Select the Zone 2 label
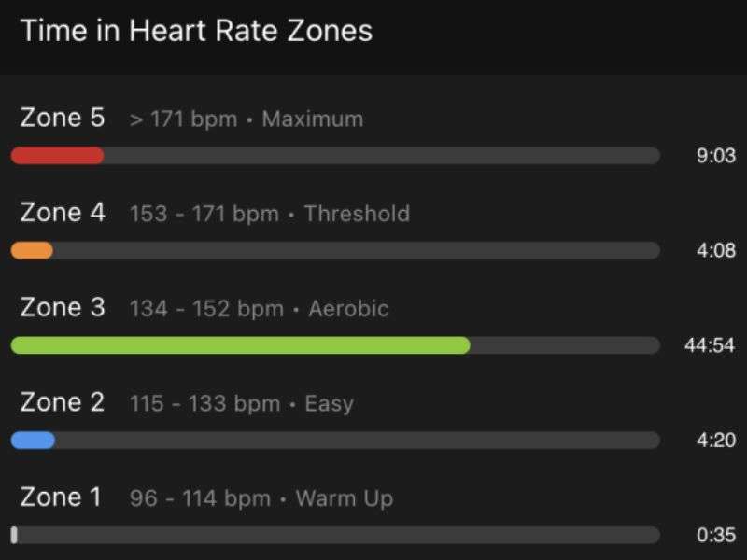 click(62, 402)
